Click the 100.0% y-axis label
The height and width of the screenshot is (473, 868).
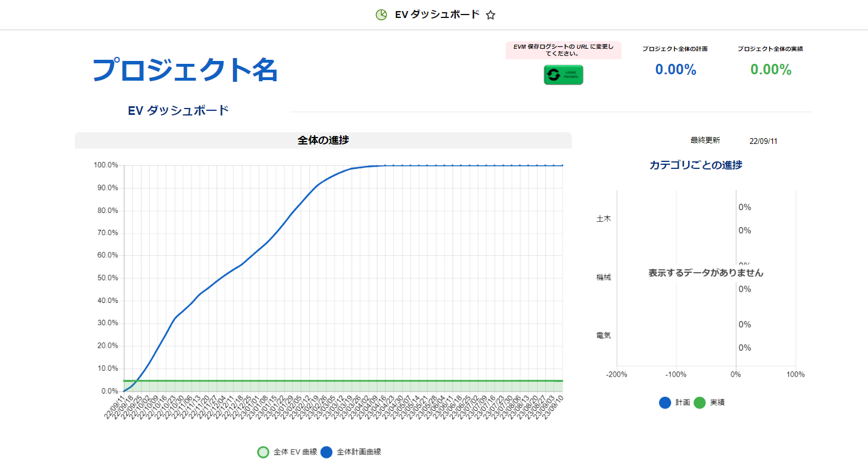click(106, 165)
